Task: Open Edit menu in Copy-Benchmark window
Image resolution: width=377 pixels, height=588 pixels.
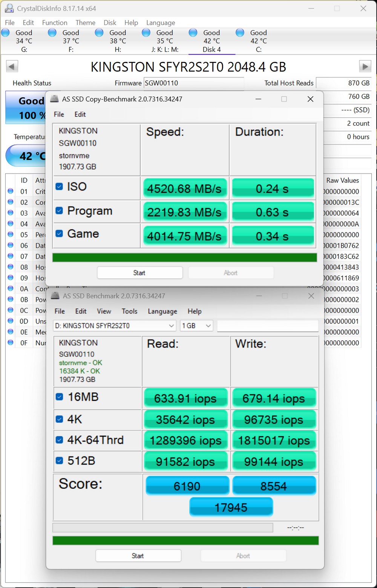Action: coord(80,114)
